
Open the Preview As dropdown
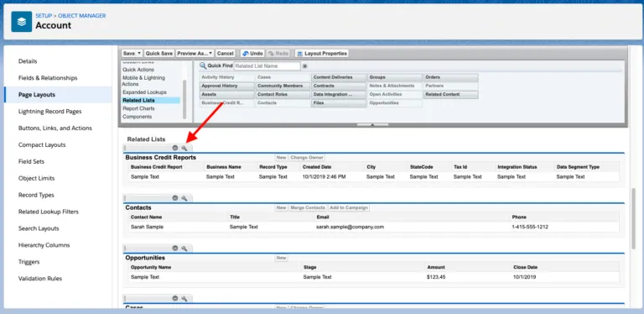pos(195,54)
